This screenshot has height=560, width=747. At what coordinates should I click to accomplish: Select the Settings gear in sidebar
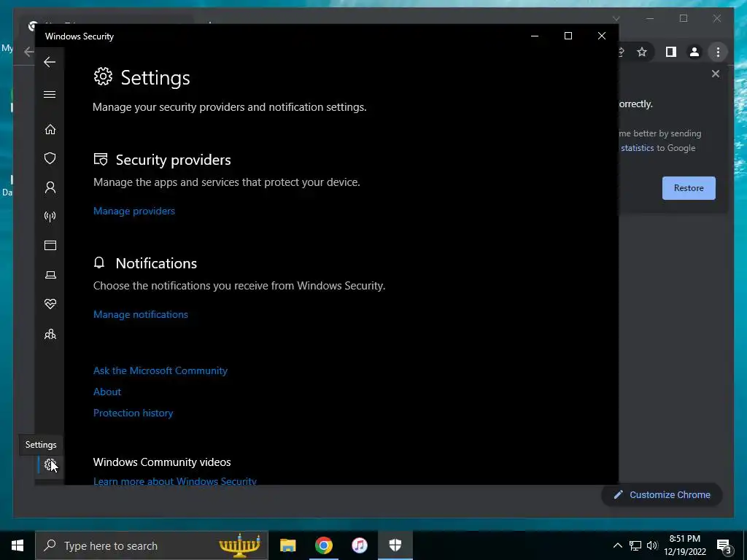coord(50,464)
